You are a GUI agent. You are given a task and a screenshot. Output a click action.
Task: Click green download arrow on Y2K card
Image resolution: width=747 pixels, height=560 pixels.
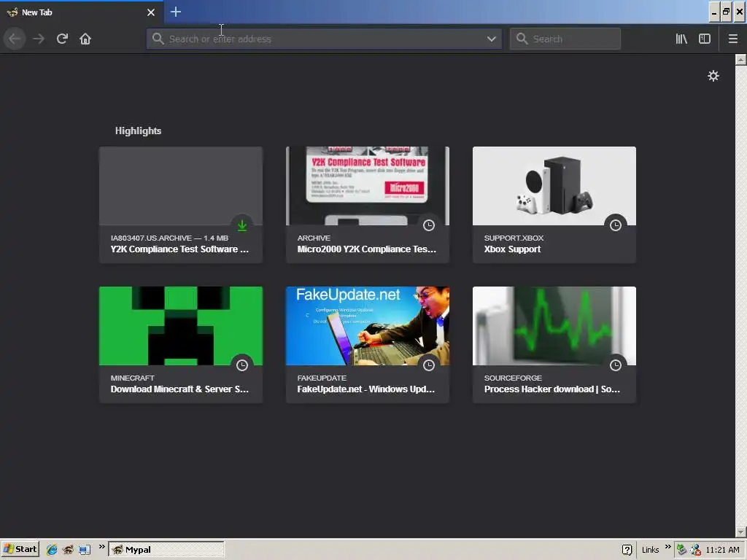tap(242, 225)
